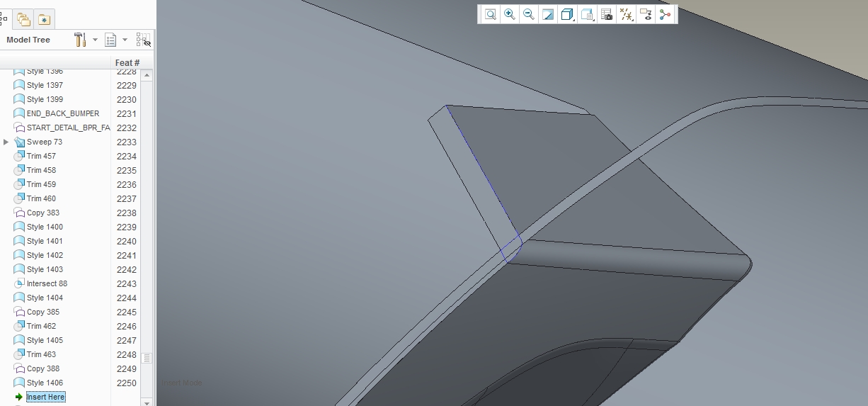
Task: Select END_BACK_BUMPER feature
Action: click(x=63, y=113)
